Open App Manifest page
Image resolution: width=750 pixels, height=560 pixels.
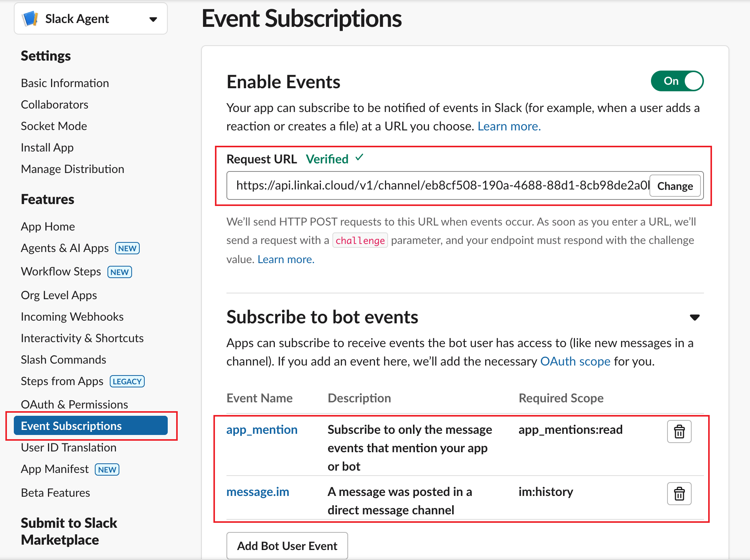(55, 469)
